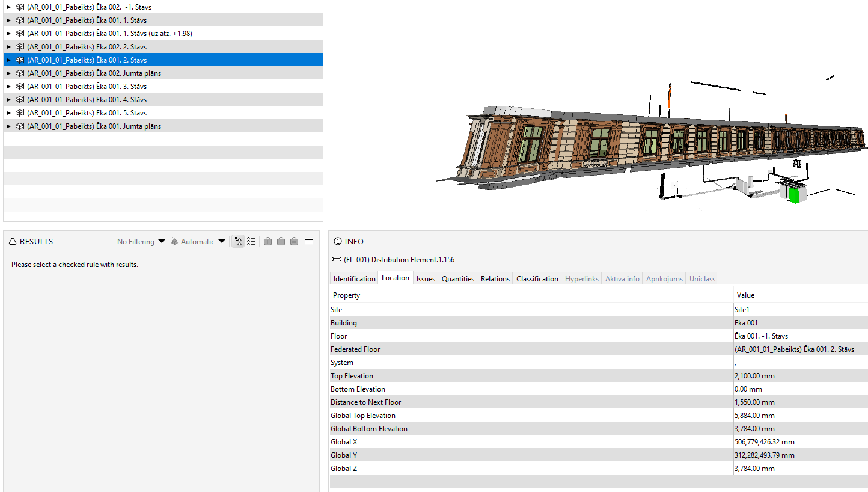Click the Global Top Elevation value 5,884.00 mm

tap(801, 416)
